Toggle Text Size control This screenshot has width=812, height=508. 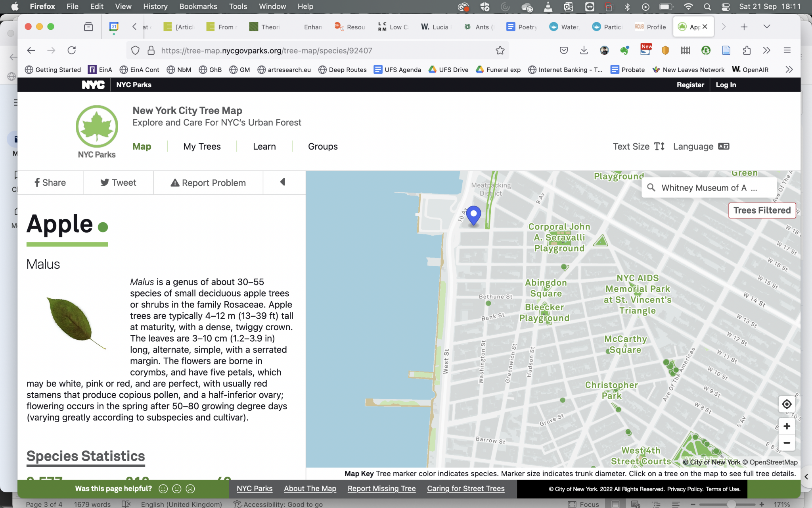point(638,146)
